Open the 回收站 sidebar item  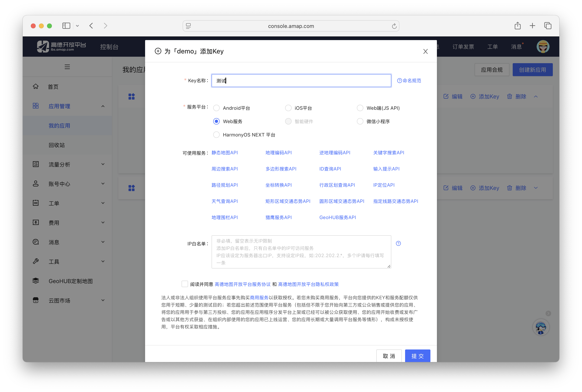pyautogui.click(x=57, y=145)
